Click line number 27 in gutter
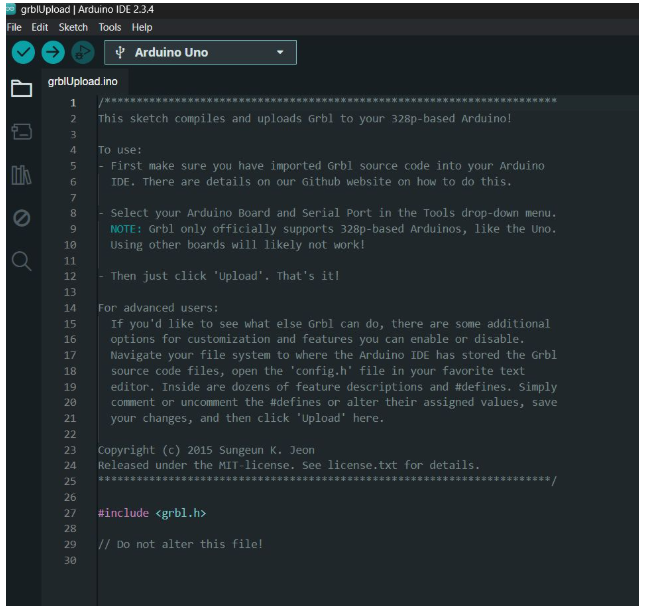647x612 pixels. 70,513
